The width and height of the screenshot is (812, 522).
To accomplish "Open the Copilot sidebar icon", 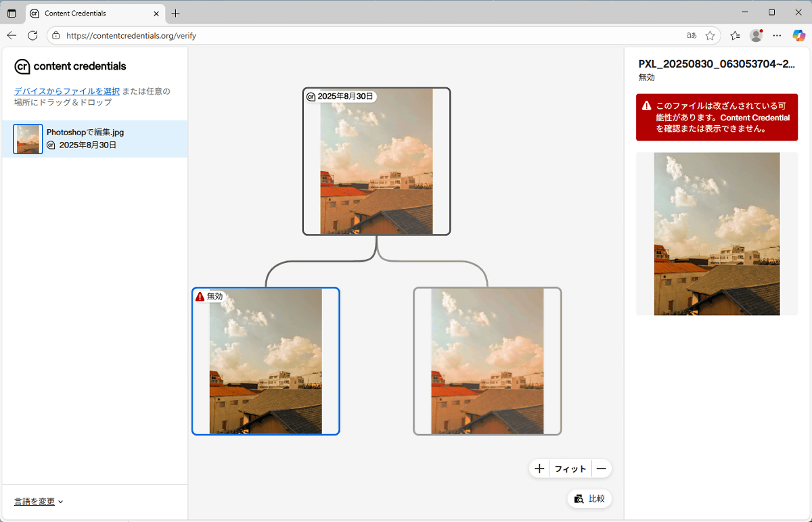I will pyautogui.click(x=798, y=35).
